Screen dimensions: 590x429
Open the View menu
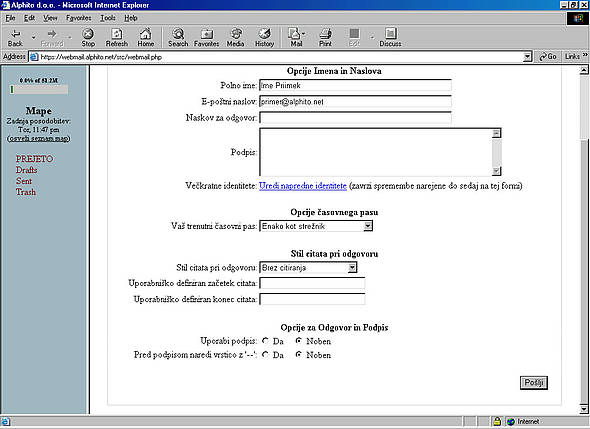click(50, 18)
